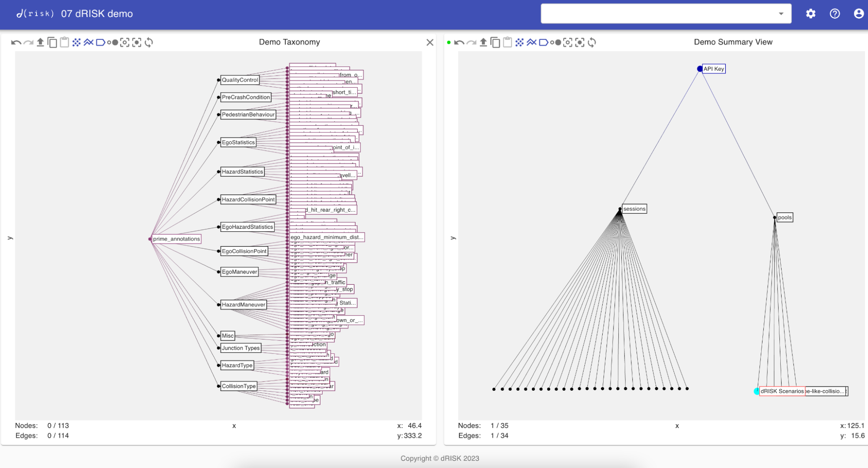Select the prime_annotations root node
This screenshot has height=468, width=868.
176,239
